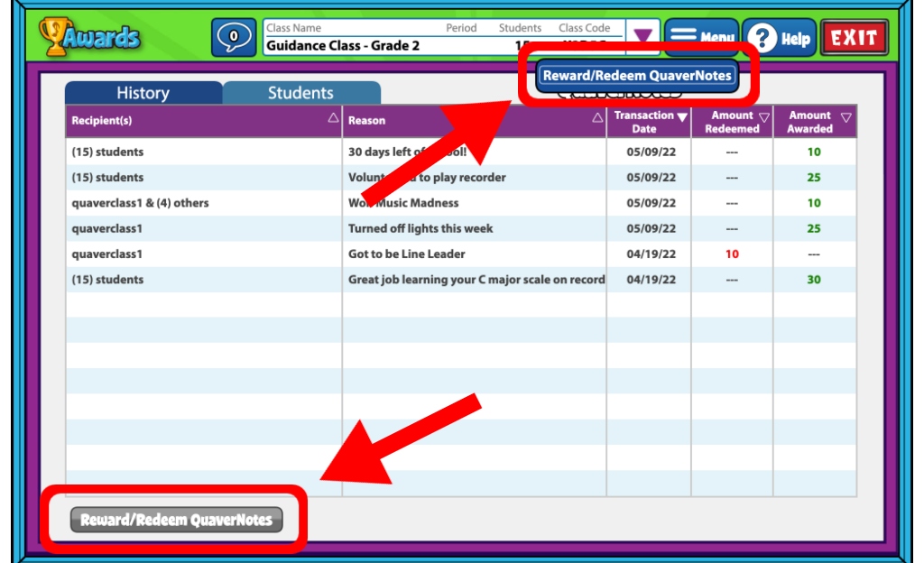Image resolution: width=924 pixels, height=563 pixels.
Task: Sort by Recipient(s) using its triangle
Action: coord(333,118)
